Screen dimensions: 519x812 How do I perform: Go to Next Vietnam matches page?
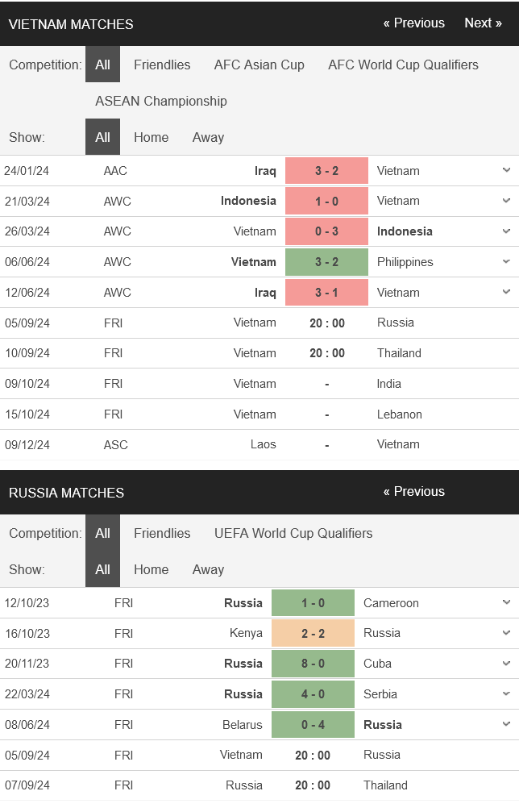(x=483, y=23)
